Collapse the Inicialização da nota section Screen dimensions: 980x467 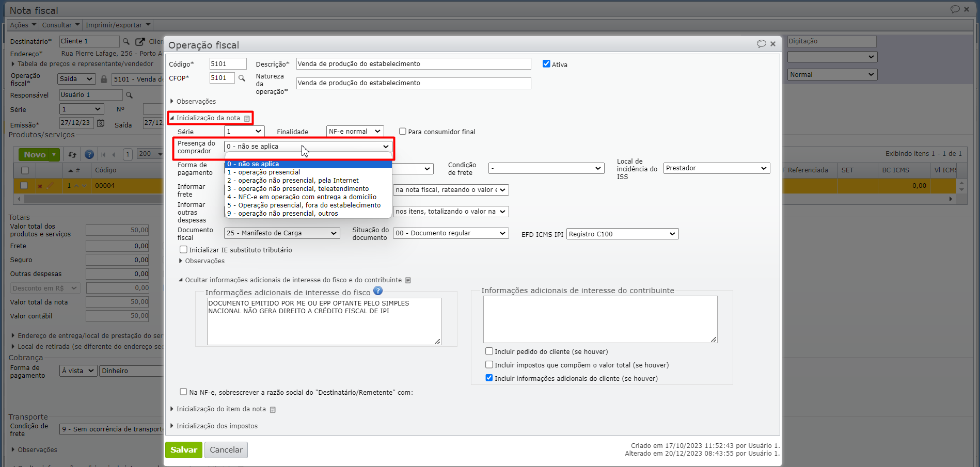206,118
